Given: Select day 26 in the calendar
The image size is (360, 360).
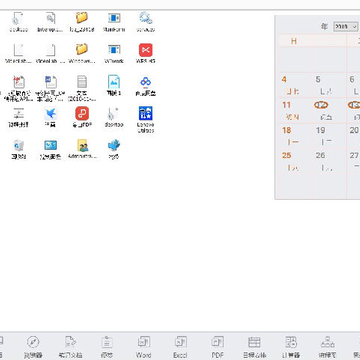Looking at the screenshot, I should click(321, 155).
